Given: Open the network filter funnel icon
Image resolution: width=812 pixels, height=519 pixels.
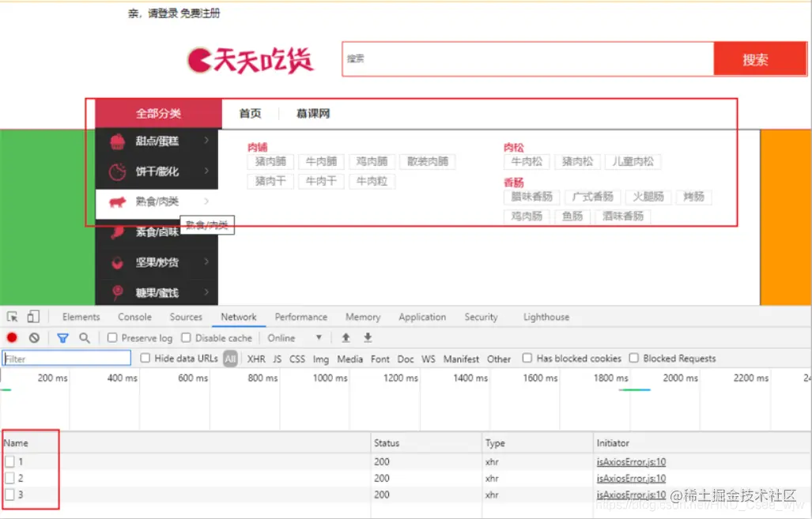Looking at the screenshot, I should (x=63, y=337).
